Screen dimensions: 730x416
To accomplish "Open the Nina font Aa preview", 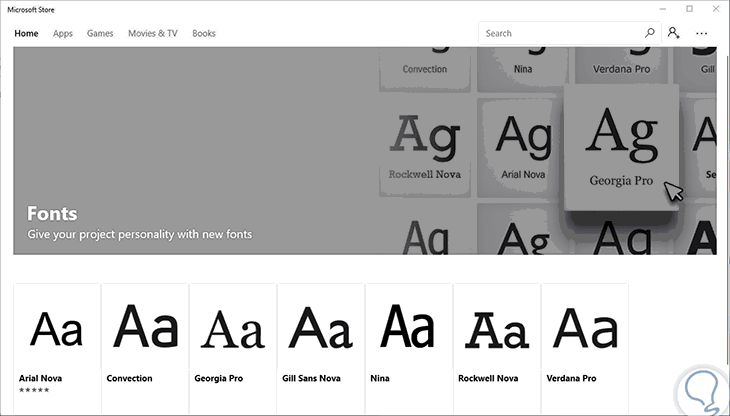I will click(407, 326).
